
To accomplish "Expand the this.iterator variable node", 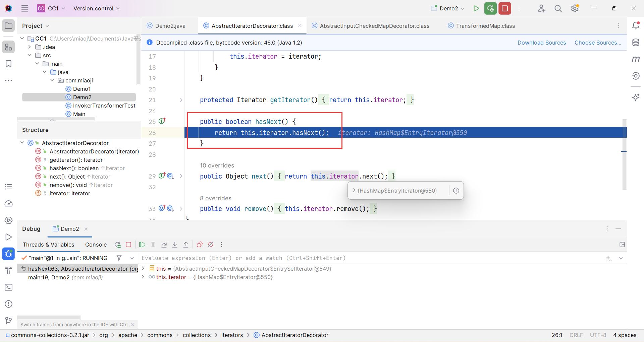I will 143,277.
